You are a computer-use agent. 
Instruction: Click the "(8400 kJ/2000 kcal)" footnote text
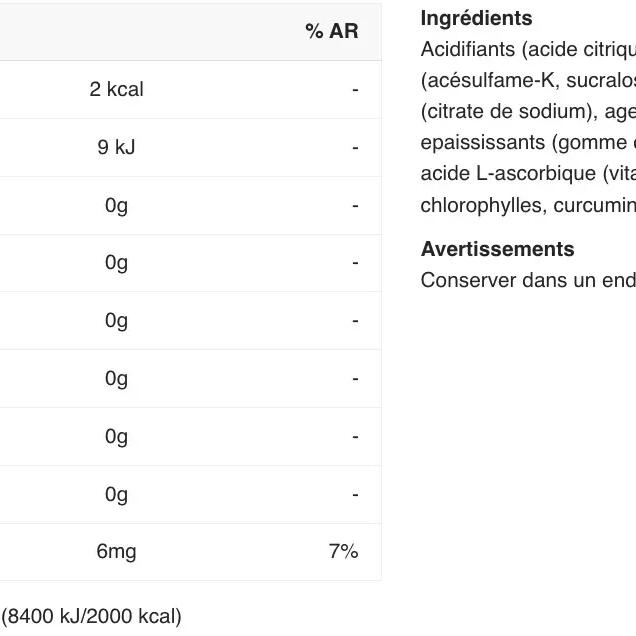pos(91,616)
